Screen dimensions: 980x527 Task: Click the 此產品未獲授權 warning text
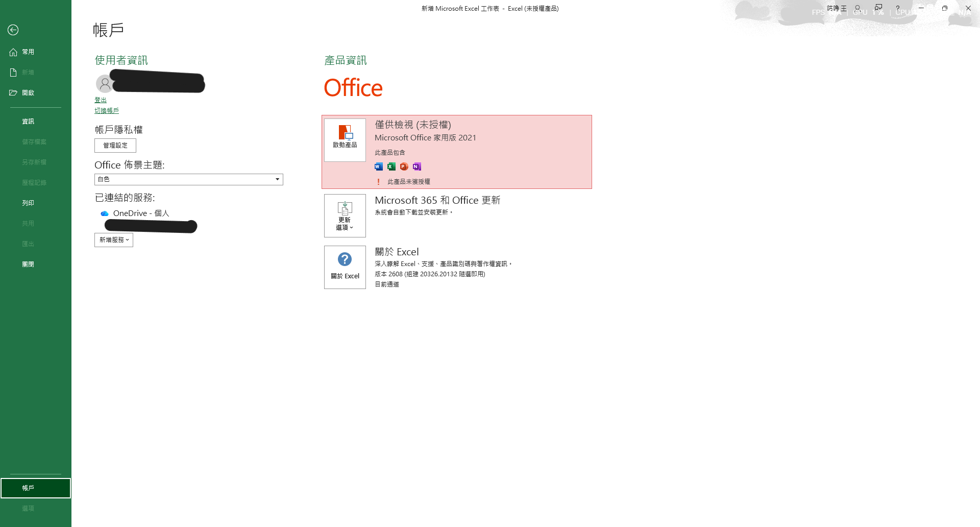pos(409,182)
